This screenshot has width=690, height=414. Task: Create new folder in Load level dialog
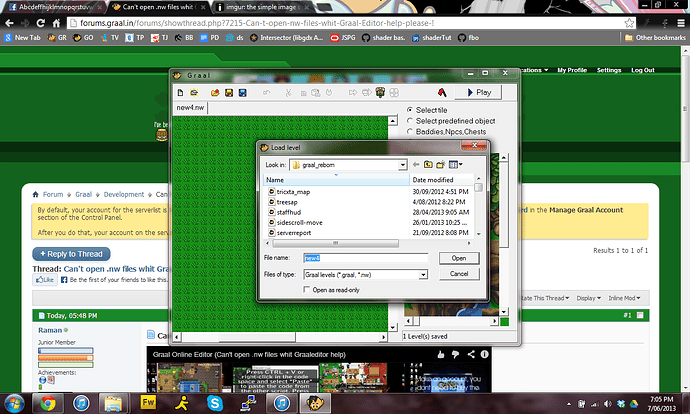coord(440,165)
